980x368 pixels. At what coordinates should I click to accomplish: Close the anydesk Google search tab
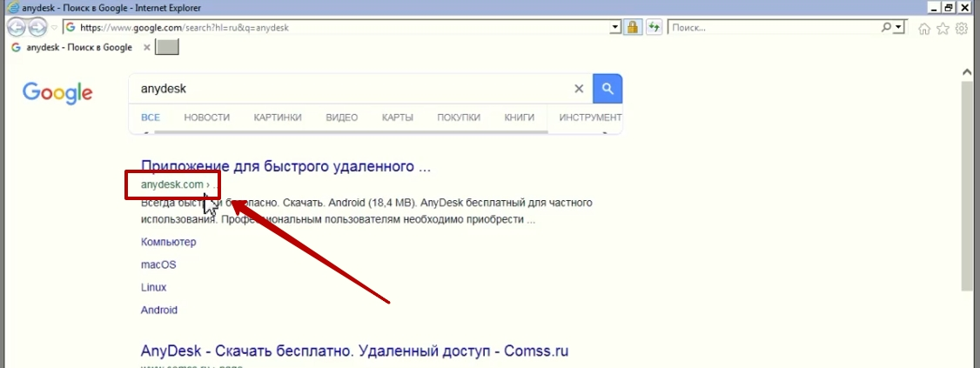[x=147, y=48]
